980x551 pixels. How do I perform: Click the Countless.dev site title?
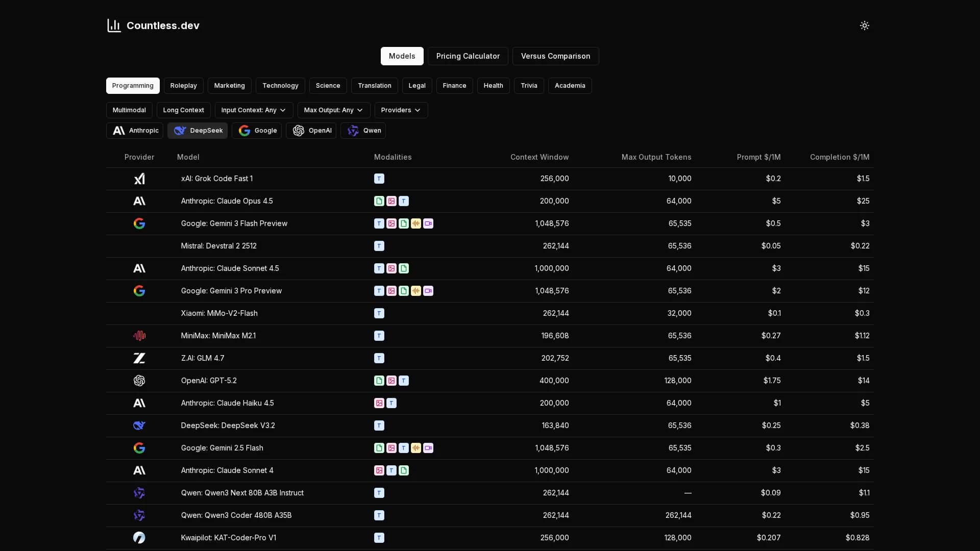(163, 26)
